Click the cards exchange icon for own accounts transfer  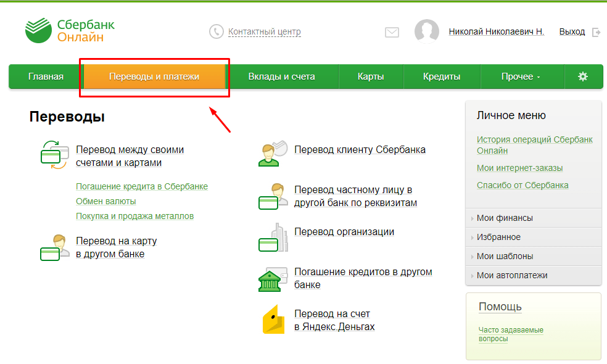point(54,155)
